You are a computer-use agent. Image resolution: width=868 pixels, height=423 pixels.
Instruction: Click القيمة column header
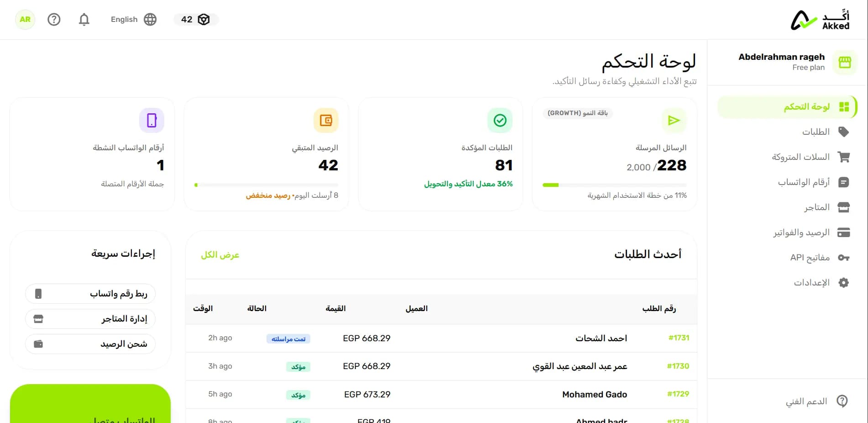(335, 309)
